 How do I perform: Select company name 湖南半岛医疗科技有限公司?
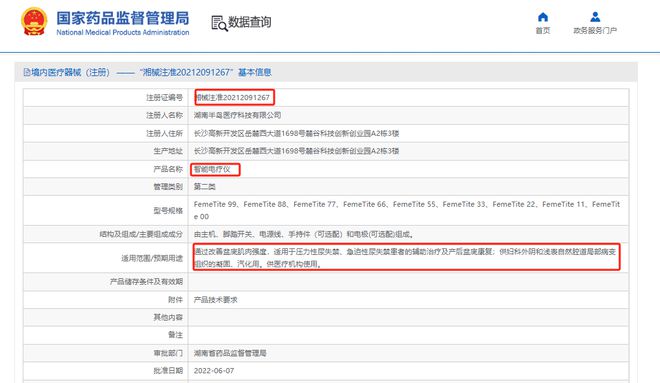[x=237, y=115]
